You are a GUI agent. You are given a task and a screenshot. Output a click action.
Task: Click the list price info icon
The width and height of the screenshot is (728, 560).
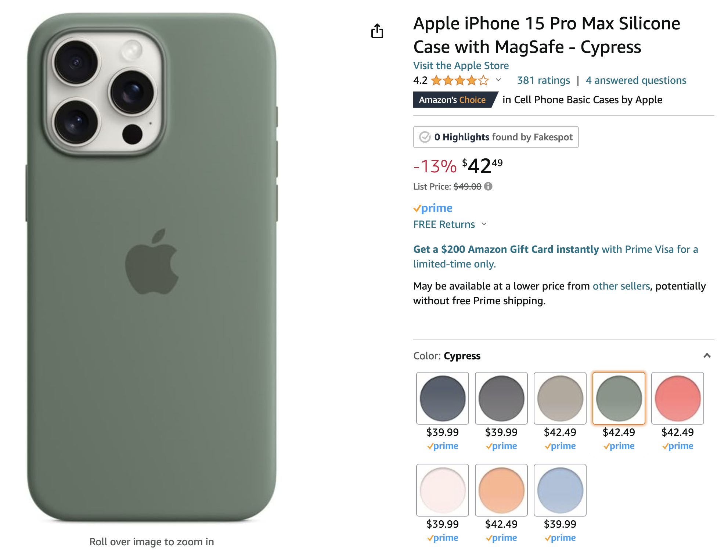tap(488, 187)
